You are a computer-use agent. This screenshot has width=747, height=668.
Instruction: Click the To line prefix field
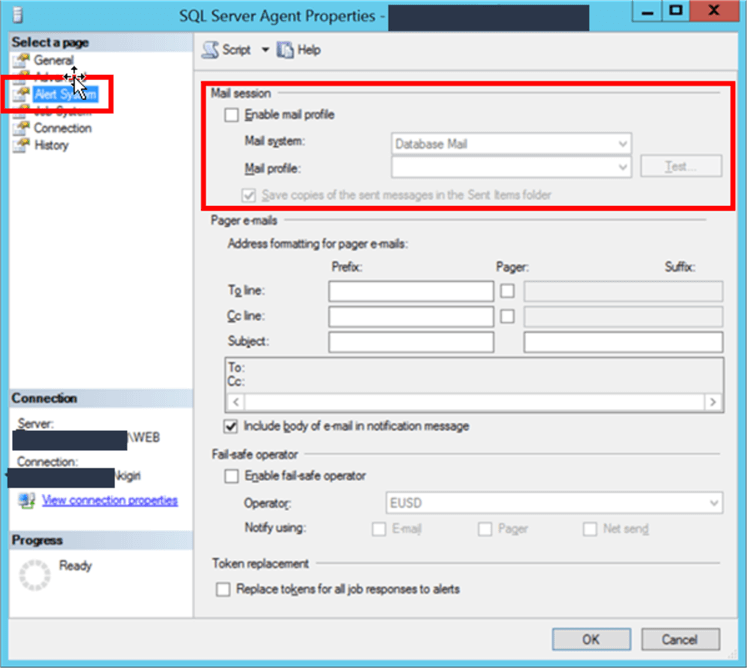tap(411, 291)
